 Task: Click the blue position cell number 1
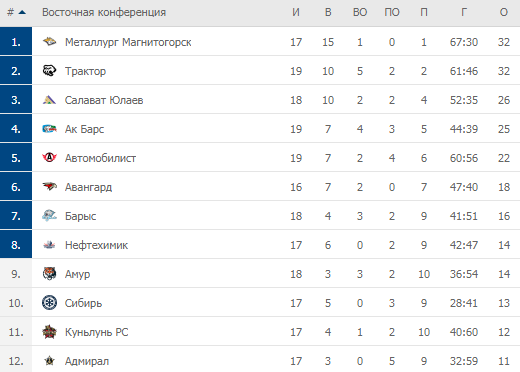tap(16, 41)
